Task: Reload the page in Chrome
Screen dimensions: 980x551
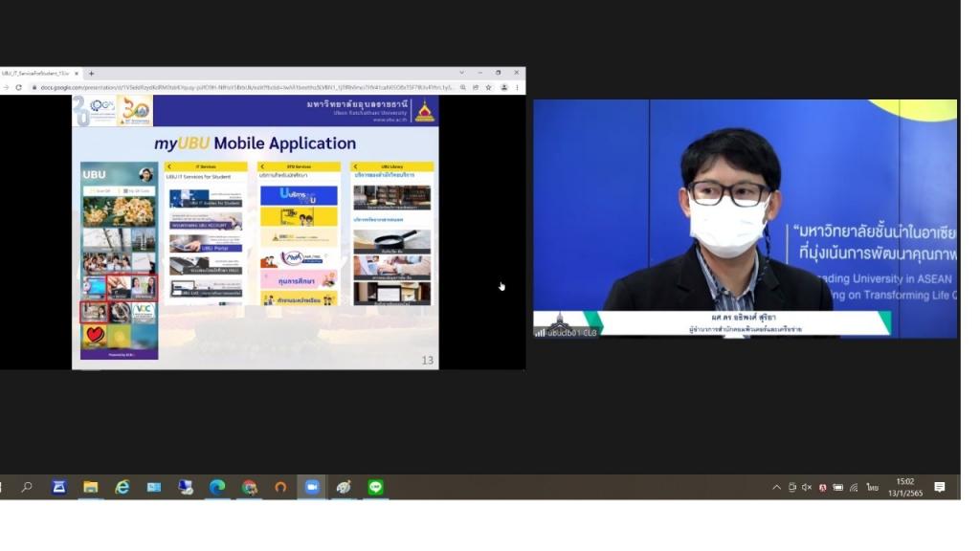Action: tap(19, 87)
